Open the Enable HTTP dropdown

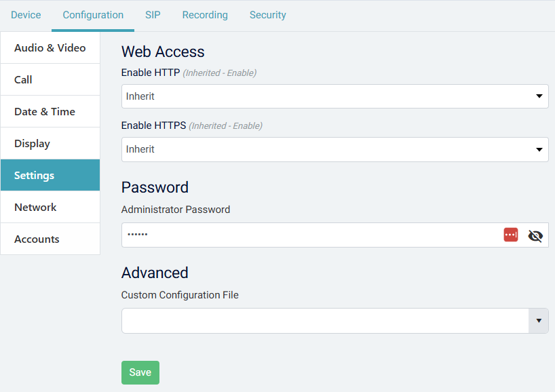tap(334, 96)
